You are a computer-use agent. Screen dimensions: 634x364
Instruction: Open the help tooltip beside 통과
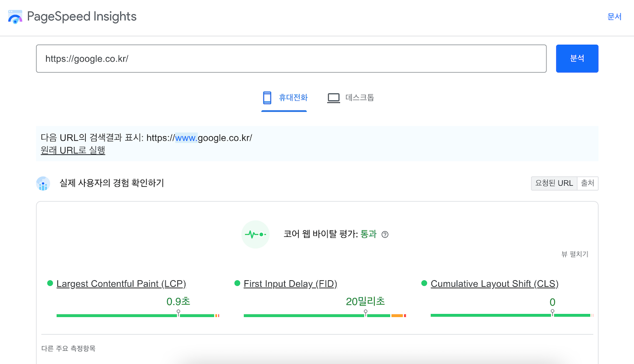(x=385, y=234)
